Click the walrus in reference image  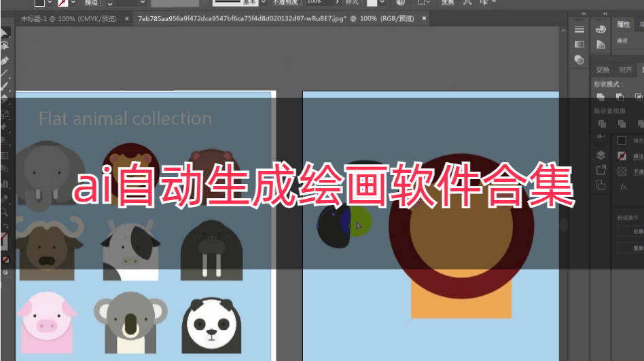[x=211, y=250]
